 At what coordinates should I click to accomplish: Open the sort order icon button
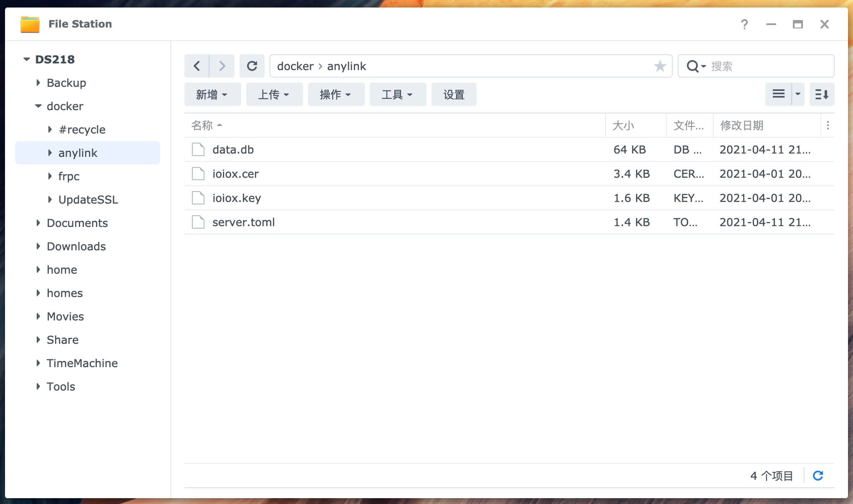tap(822, 94)
